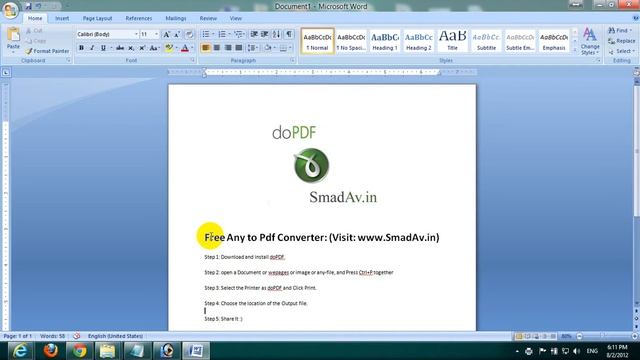
Task: Click the volume speaker icon in system tray
Action: pos(576,351)
